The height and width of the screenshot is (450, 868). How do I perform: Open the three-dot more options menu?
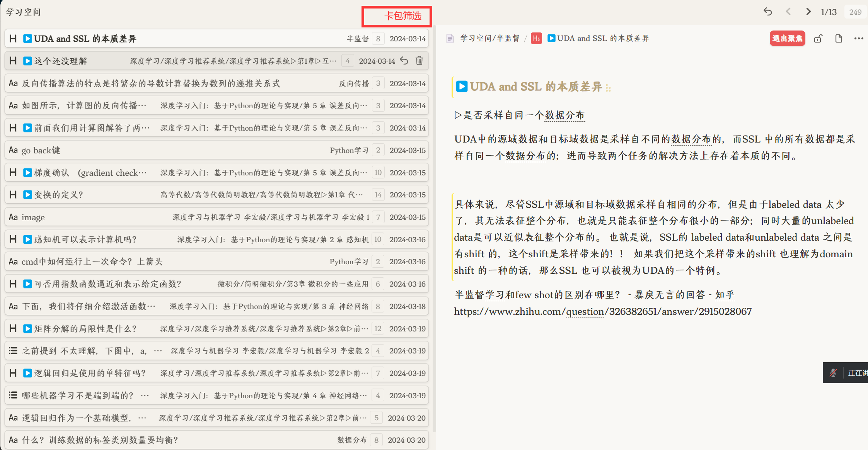pyautogui.click(x=859, y=39)
